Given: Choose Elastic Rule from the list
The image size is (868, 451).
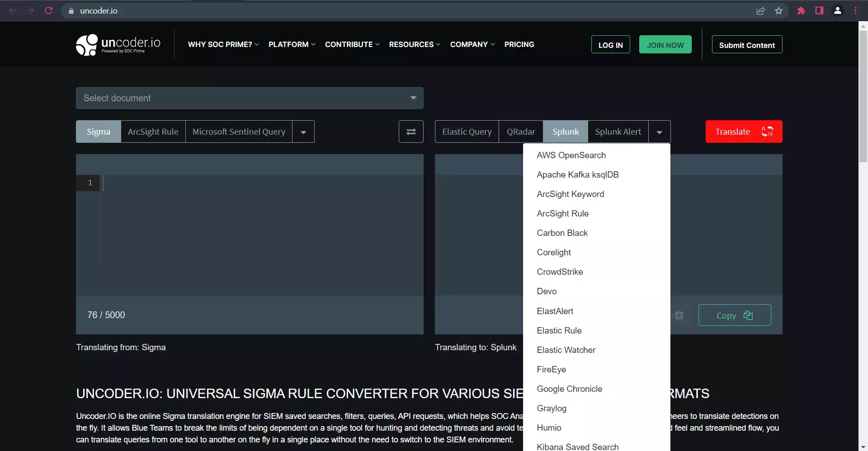Looking at the screenshot, I should 596,330.
